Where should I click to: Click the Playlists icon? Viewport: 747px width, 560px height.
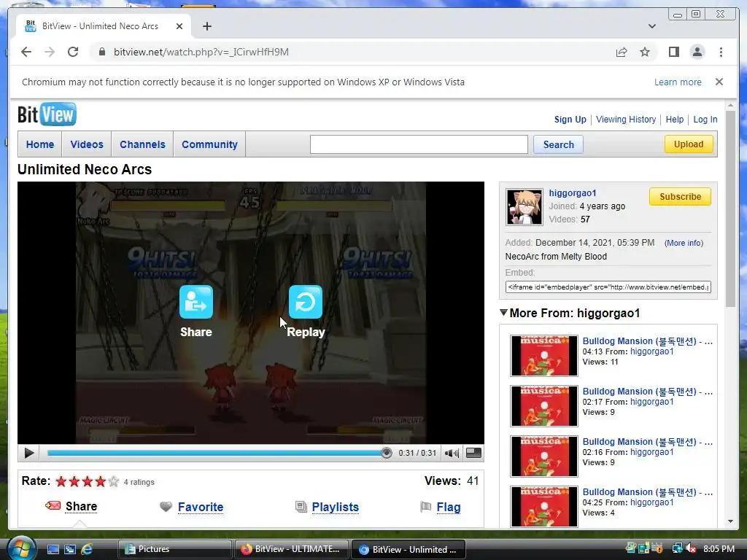point(301,507)
